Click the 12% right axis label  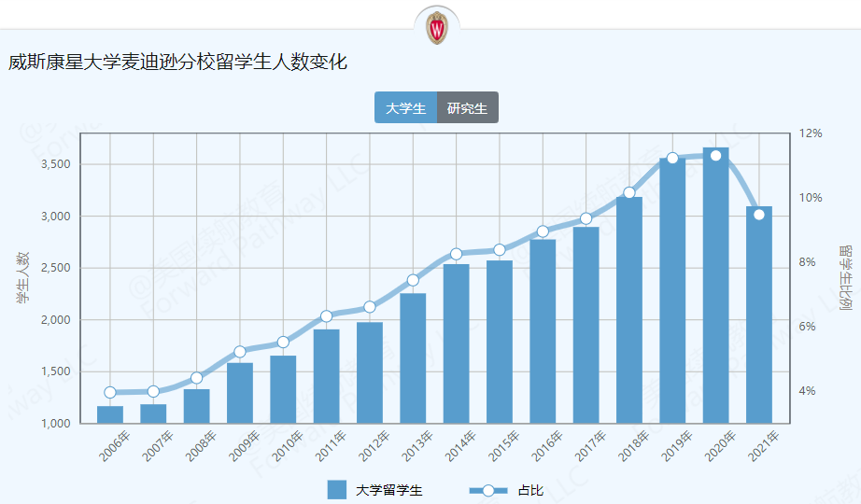[x=811, y=133]
